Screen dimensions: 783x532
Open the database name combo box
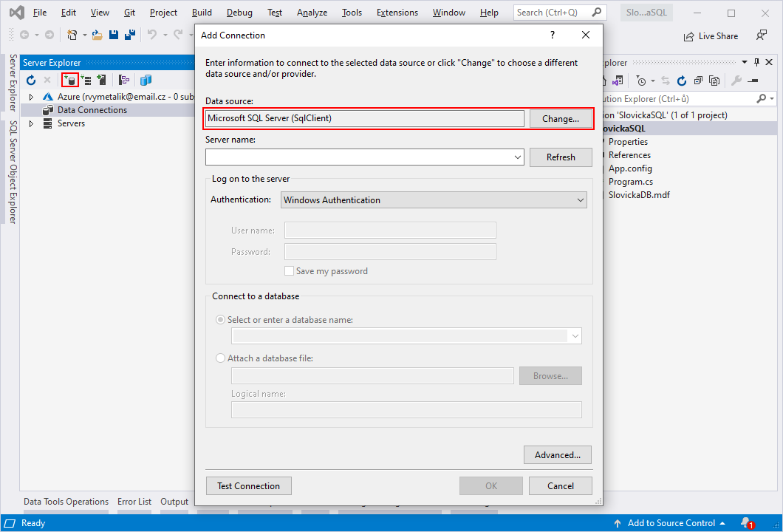(x=575, y=335)
